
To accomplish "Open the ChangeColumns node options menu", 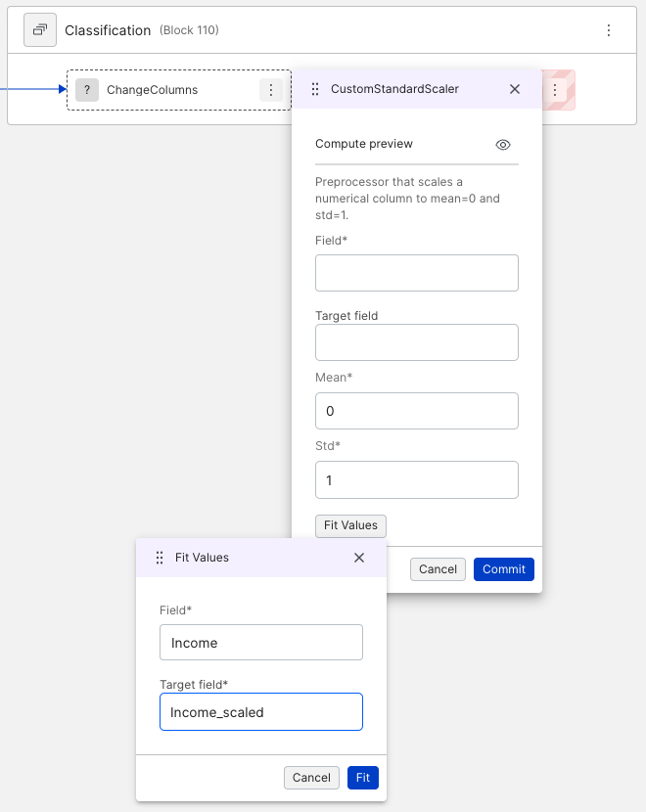I will coord(270,90).
